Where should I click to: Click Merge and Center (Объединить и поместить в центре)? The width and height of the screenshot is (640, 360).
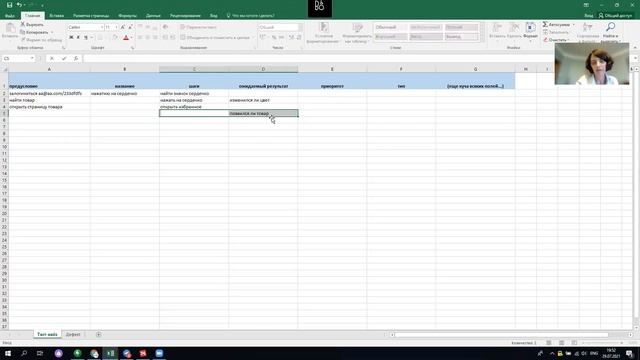[215, 37]
